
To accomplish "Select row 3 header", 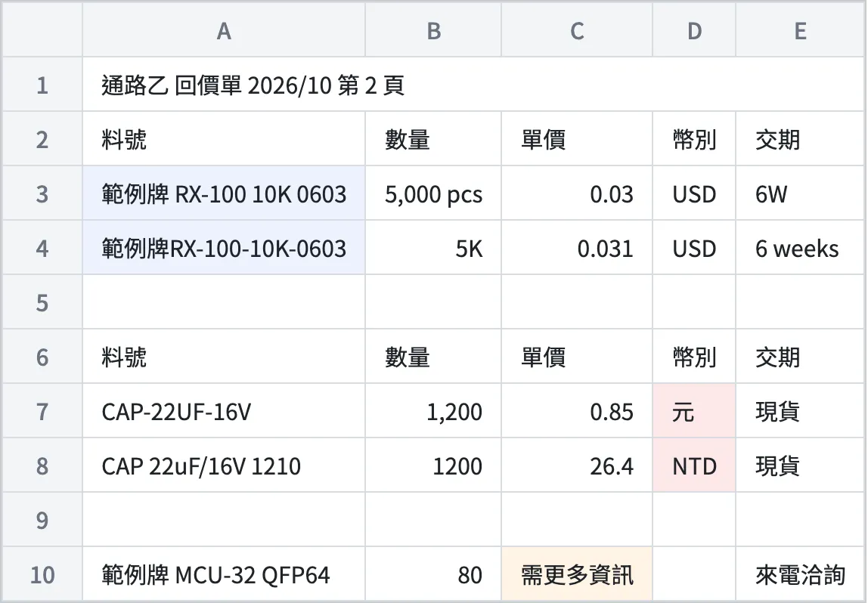I will (x=42, y=193).
